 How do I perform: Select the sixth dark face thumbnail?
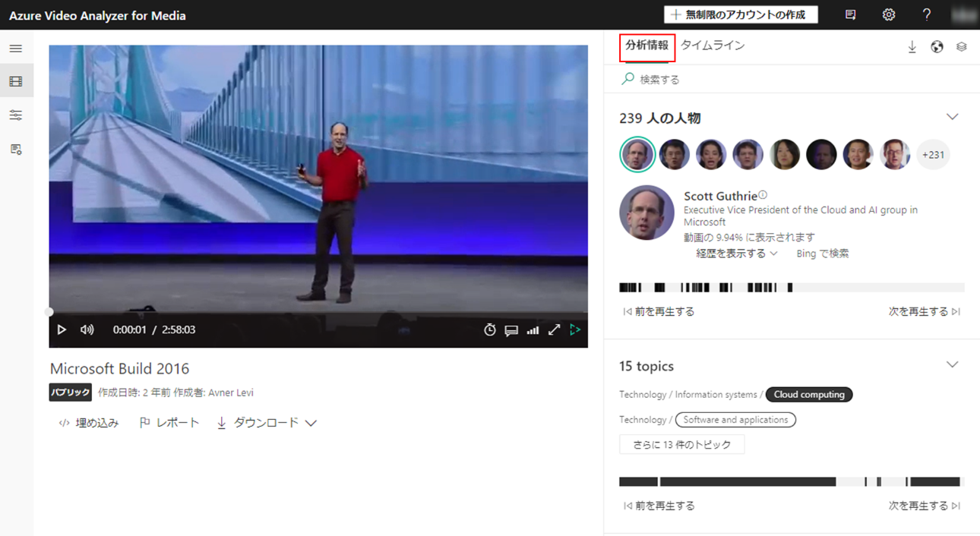(821, 155)
